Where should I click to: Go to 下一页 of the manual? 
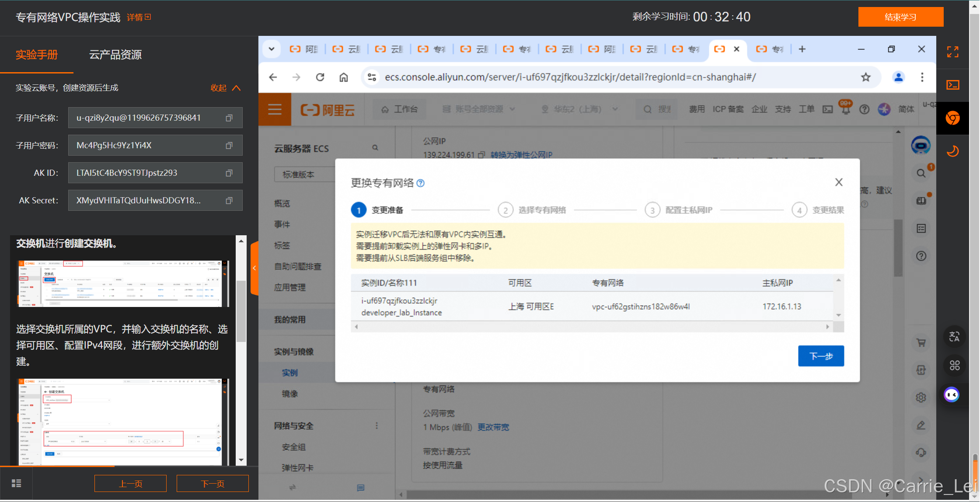(213, 484)
